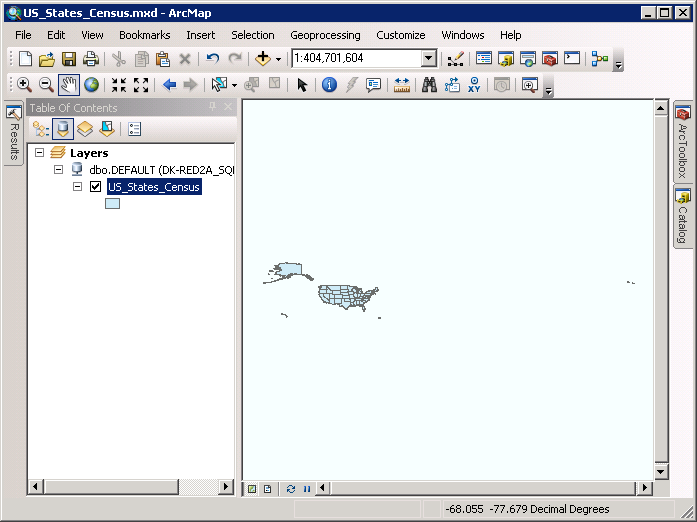Viewport: 697px width, 522px height.
Task: Open the ArcToolbox side tab
Action: [682, 141]
